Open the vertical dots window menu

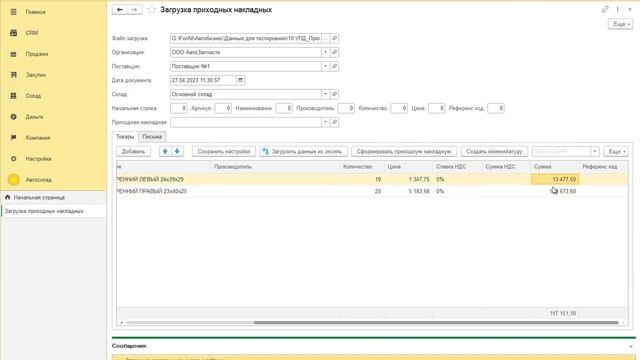618,9
